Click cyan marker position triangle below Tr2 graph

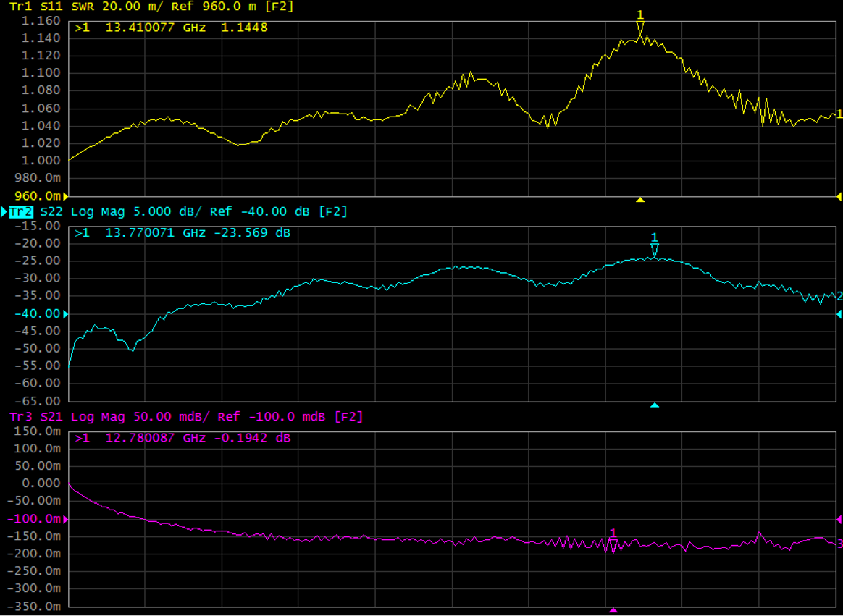pyautogui.click(x=655, y=405)
